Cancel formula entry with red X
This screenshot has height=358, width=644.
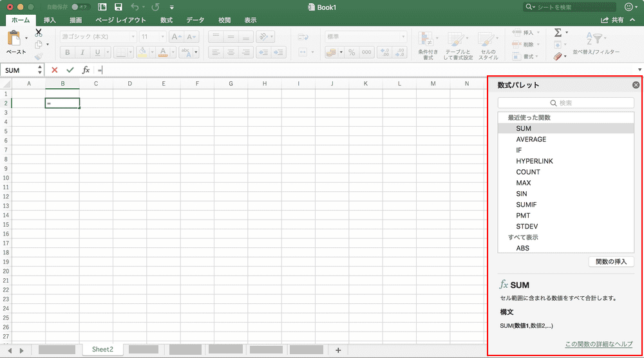click(x=54, y=70)
